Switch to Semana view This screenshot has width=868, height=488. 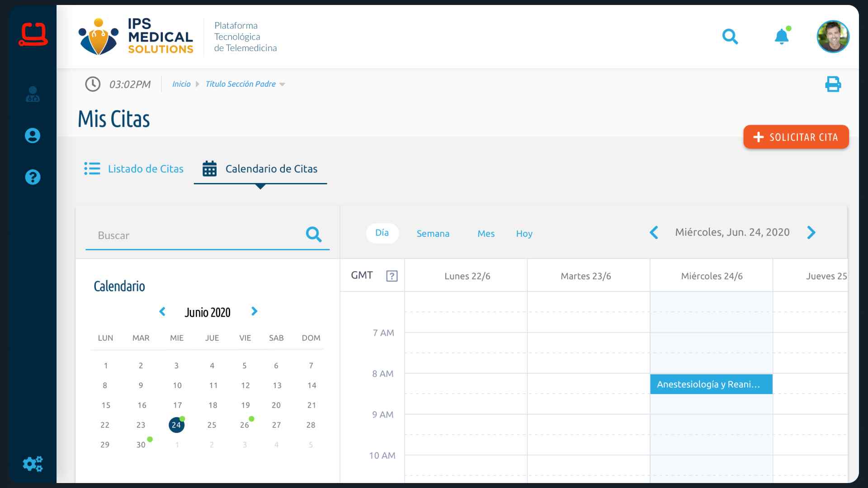(433, 234)
